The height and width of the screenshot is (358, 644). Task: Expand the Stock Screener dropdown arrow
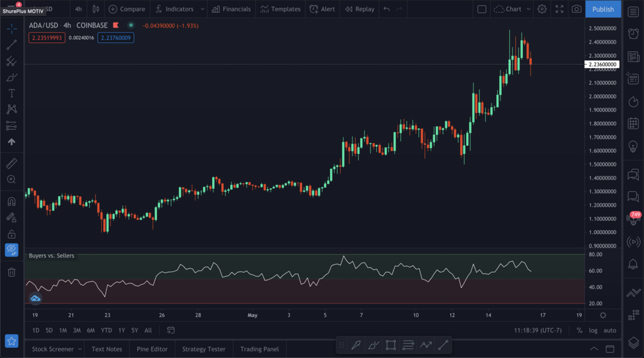(x=79, y=349)
